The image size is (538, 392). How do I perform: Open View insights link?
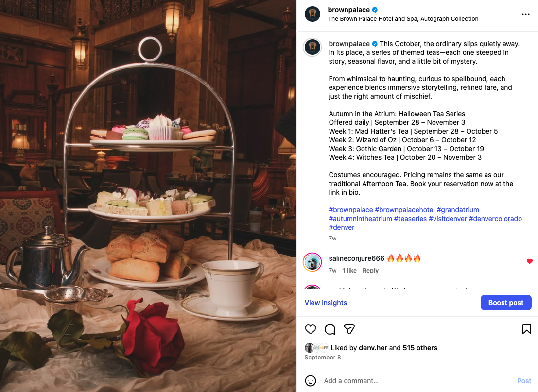click(326, 303)
